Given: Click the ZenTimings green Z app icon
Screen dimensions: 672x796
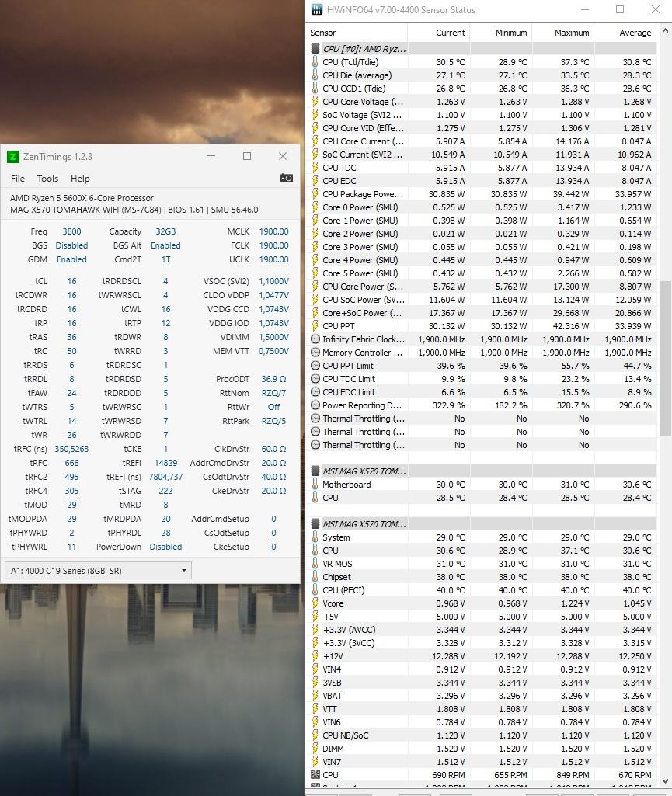Looking at the screenshot, I should (12, 156).
